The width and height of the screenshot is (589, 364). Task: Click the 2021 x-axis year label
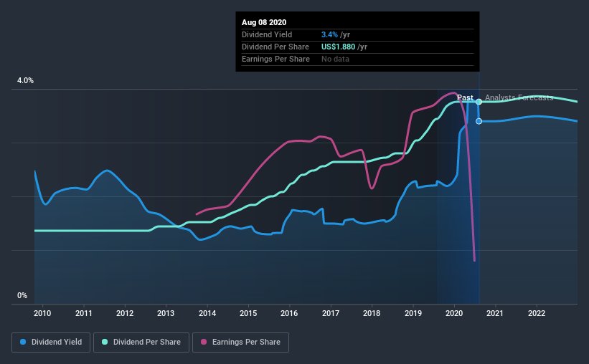pos(495,313)
